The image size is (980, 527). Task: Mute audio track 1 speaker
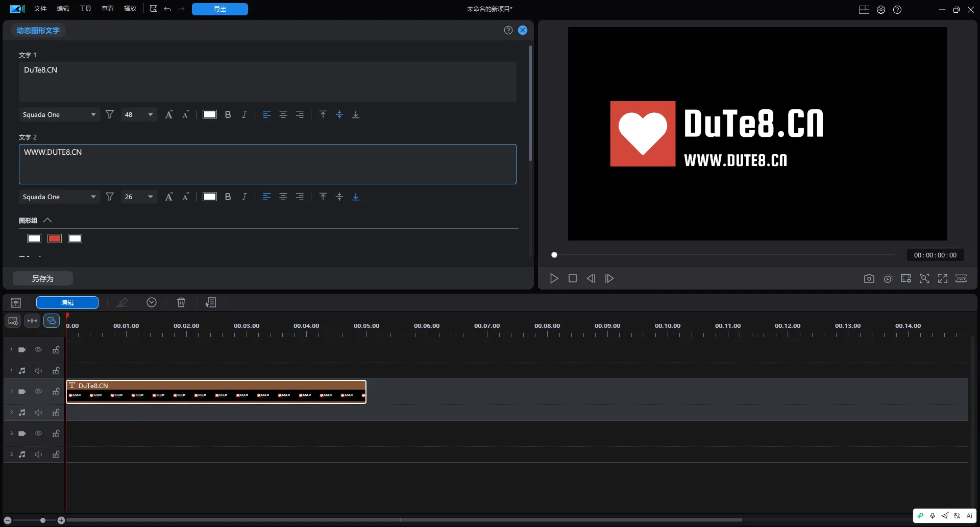[38, 371]
